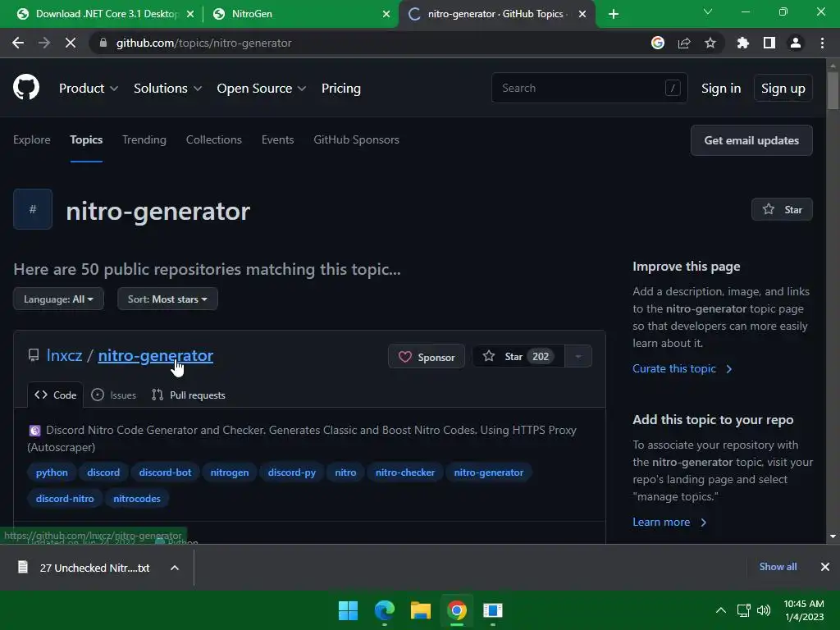Open the Collections tab
Screen dimensions: 840x630
(214, 139)
